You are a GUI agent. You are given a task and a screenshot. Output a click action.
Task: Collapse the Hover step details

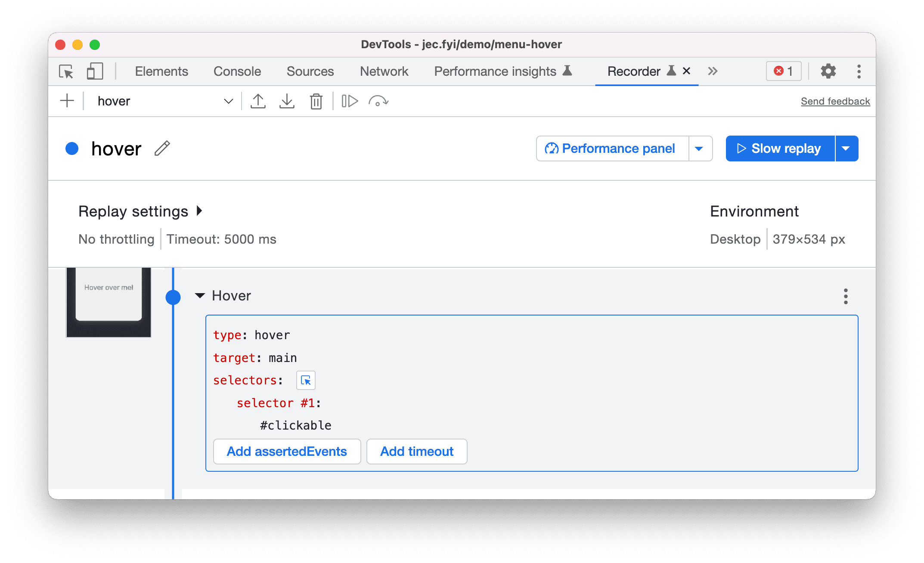pyautogui.click(x=202, y=296)
